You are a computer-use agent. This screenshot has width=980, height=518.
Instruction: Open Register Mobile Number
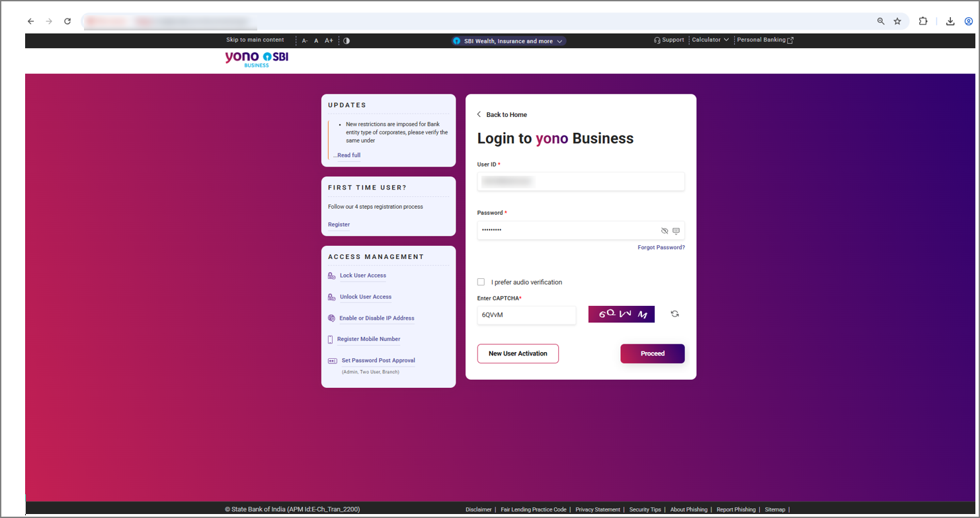coord(368,340)
